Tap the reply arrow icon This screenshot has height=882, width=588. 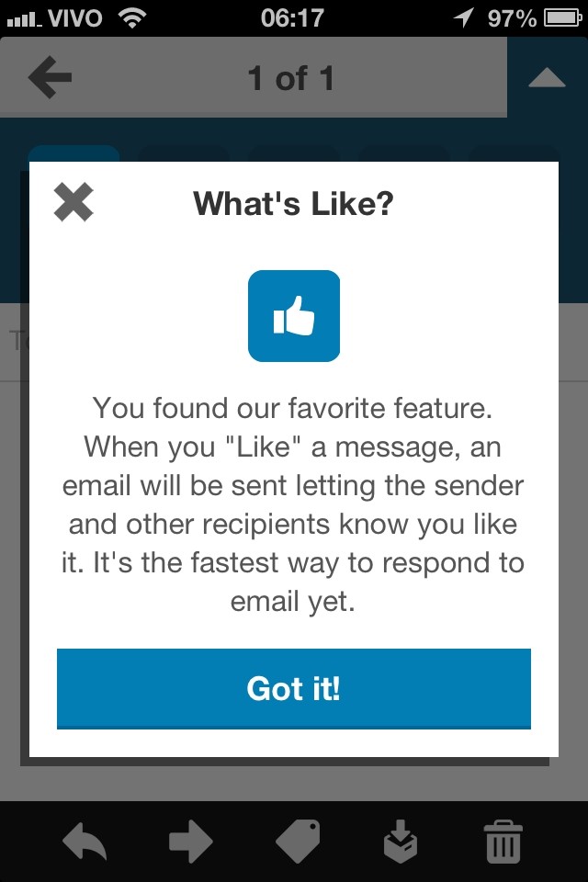point(85,842)
